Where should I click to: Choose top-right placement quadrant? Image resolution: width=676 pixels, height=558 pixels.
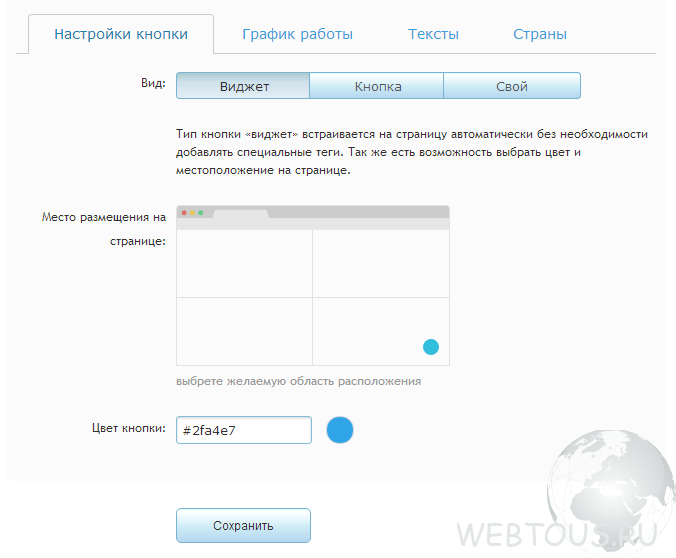381,263
